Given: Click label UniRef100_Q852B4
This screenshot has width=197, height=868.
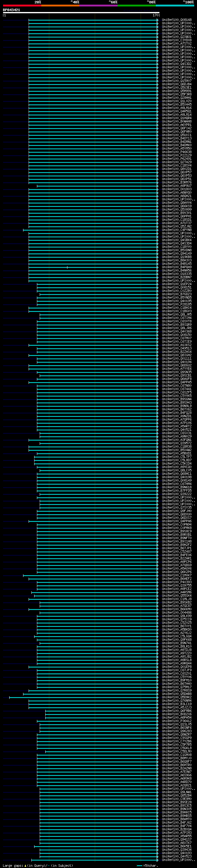Looking at the screenshot, I should (x=177, y=796).
